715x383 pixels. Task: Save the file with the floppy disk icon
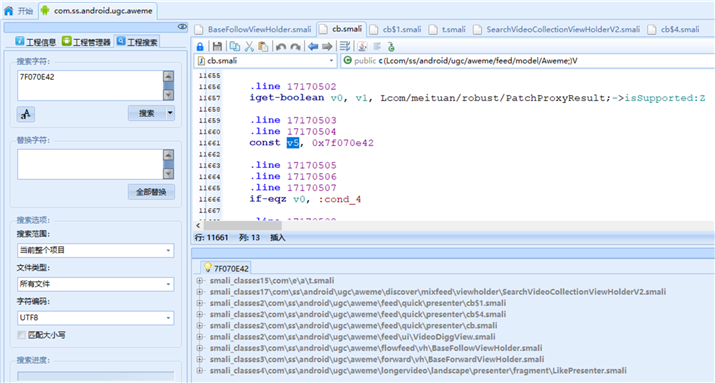coord(218,47)
